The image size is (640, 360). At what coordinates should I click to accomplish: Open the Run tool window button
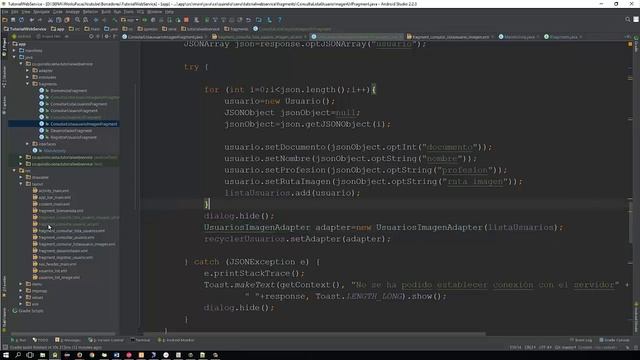click(x=18, y=340)
